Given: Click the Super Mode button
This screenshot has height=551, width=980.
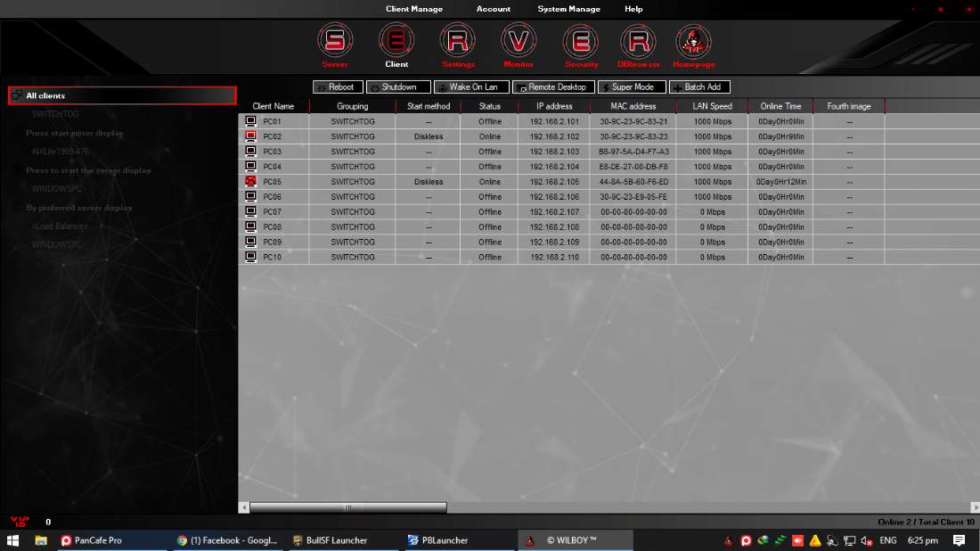Looking at the screenshot, I should 632,87.
